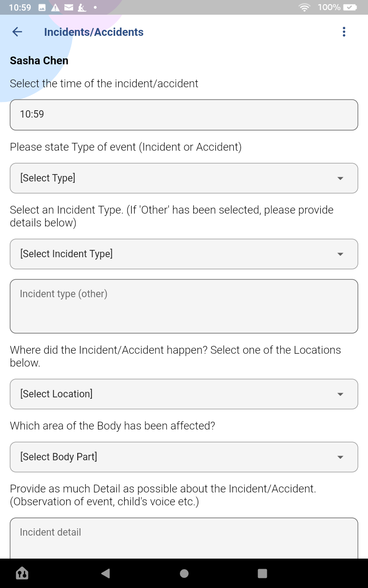The width and height of the screenshot is (368, 588).
Task: Focus the Incident type (other) text box
Action: 184,306
